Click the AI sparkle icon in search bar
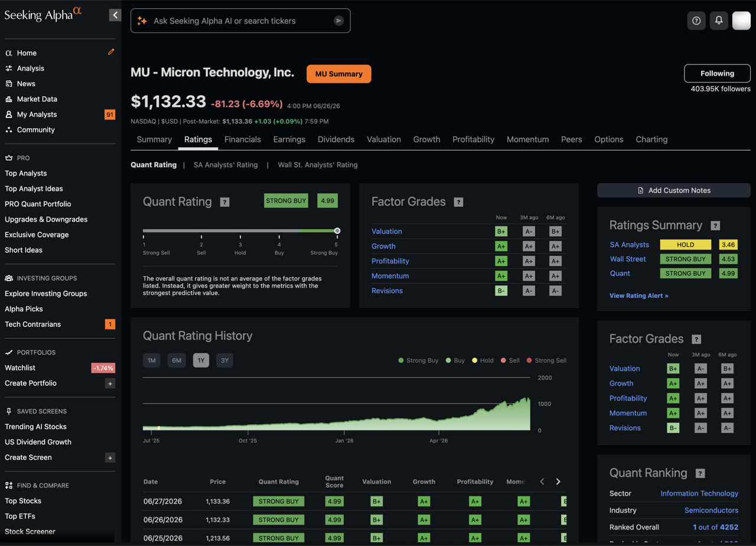This screenshot has width=756, height=546. pyautogui.click(x=142, y=21)
